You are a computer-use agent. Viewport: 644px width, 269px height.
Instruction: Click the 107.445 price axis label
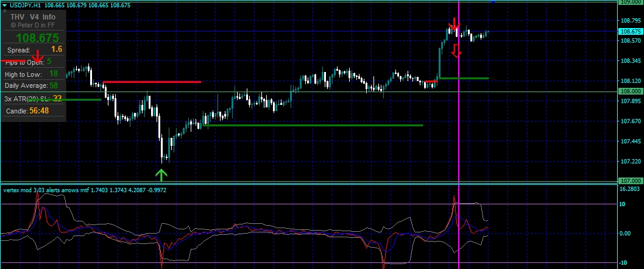(631, 142)
